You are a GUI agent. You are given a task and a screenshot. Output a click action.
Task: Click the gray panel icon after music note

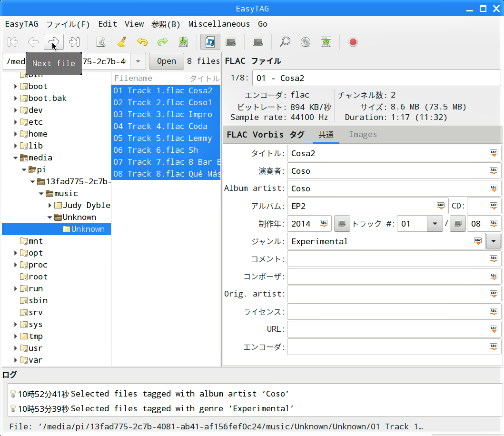pyautogui.click(x=231, y=42)
